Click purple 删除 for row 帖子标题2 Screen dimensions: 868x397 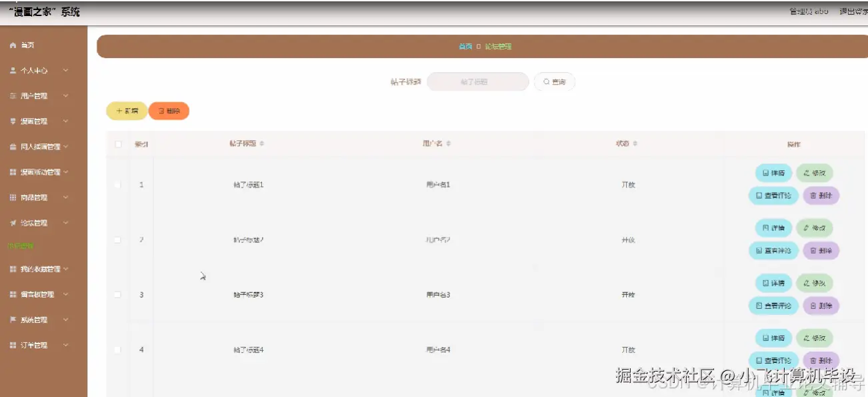coord(821,251)
